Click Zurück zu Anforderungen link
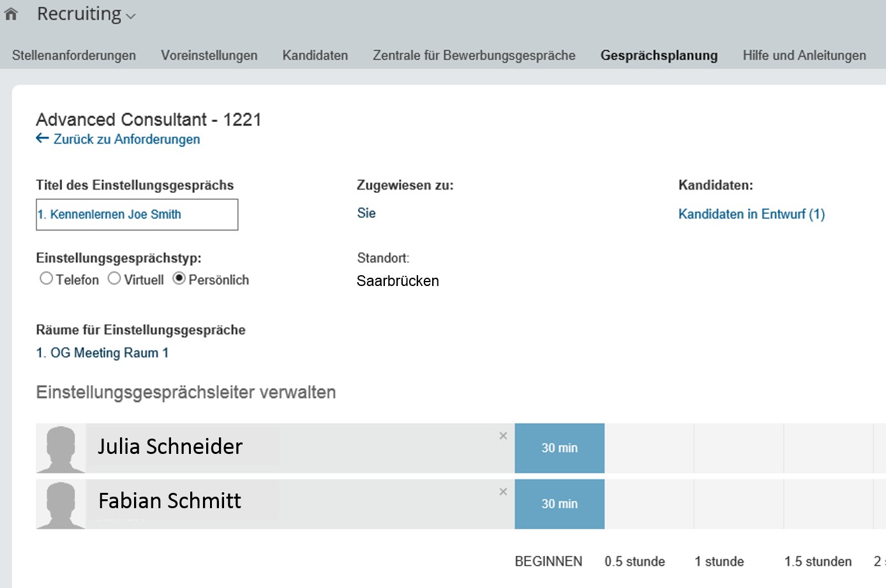 tap(126, 139)
